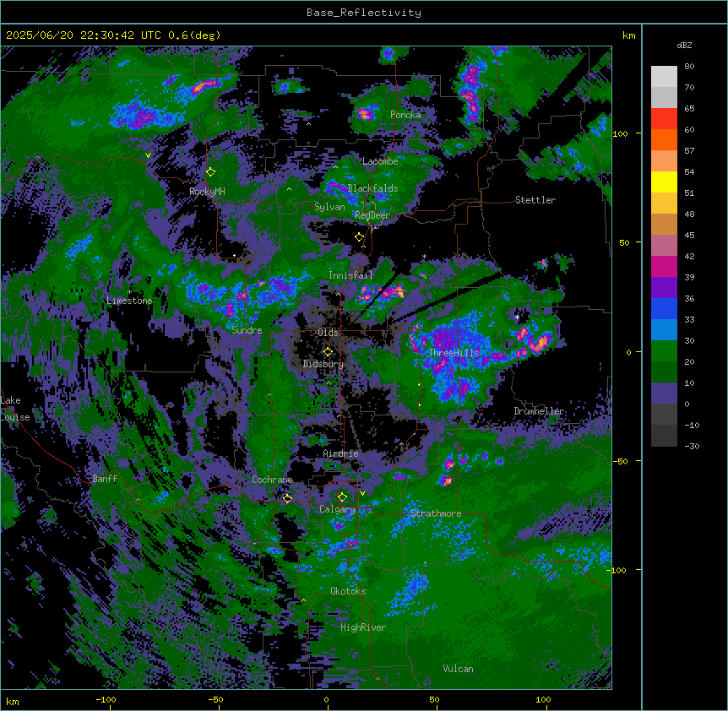Click the yellow diamond marker near RockyMH
This screenshot has height=711, width=728.
click(x=210, y=172)
